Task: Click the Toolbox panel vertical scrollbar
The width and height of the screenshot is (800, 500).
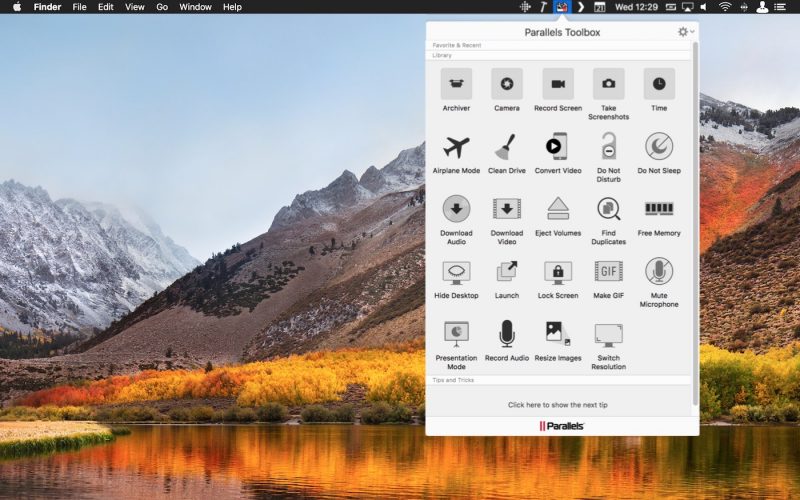Action: point(695,224)
